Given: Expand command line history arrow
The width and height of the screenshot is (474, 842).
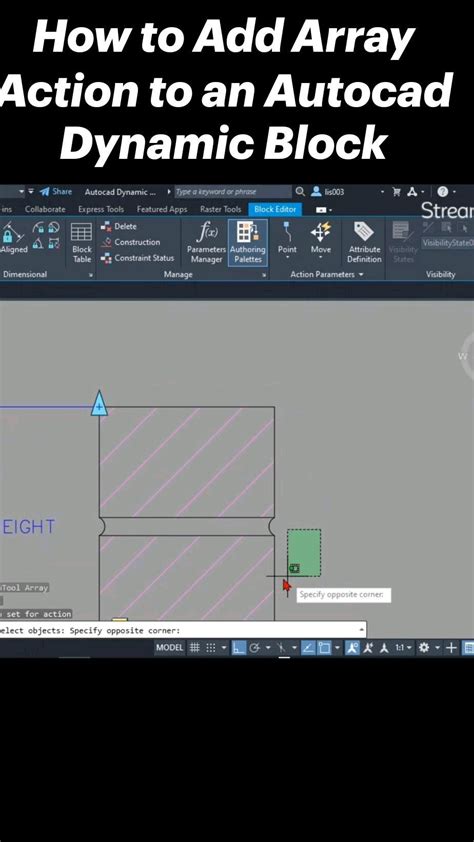Looking at the screenshot, I should pos(362,629).
